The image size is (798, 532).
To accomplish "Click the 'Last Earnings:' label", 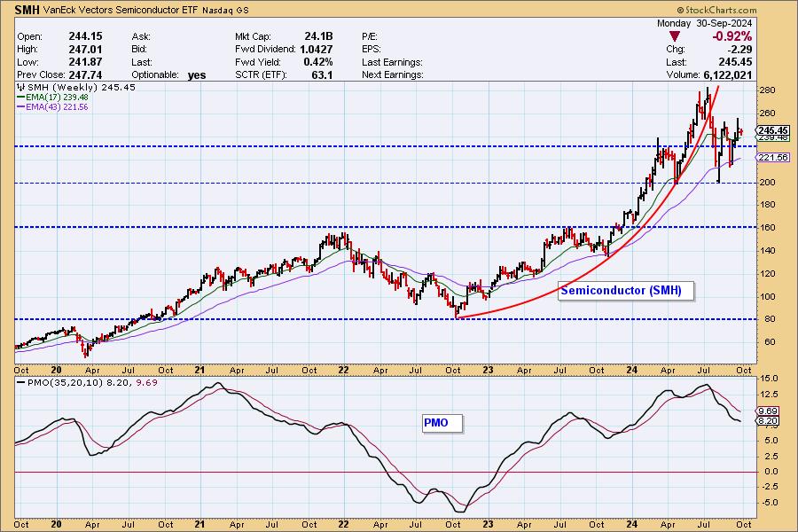I will point(393,62).
